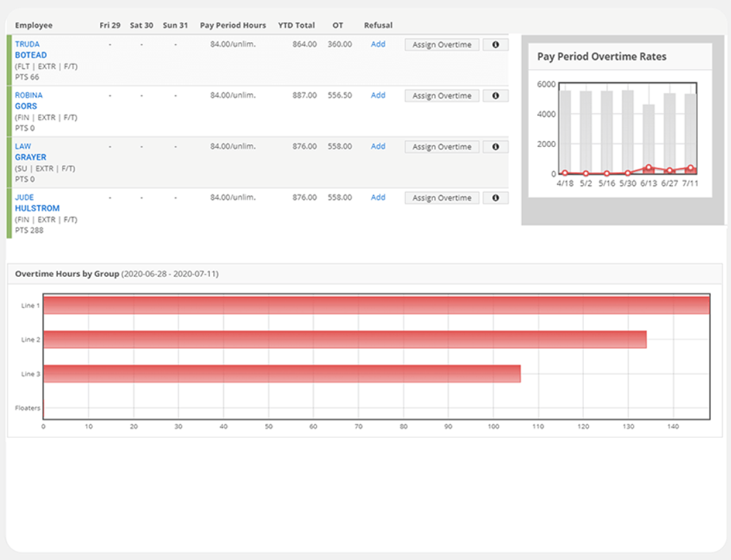Add a refusal for Jude Hulstrom
731x560 pixels.
378,197
